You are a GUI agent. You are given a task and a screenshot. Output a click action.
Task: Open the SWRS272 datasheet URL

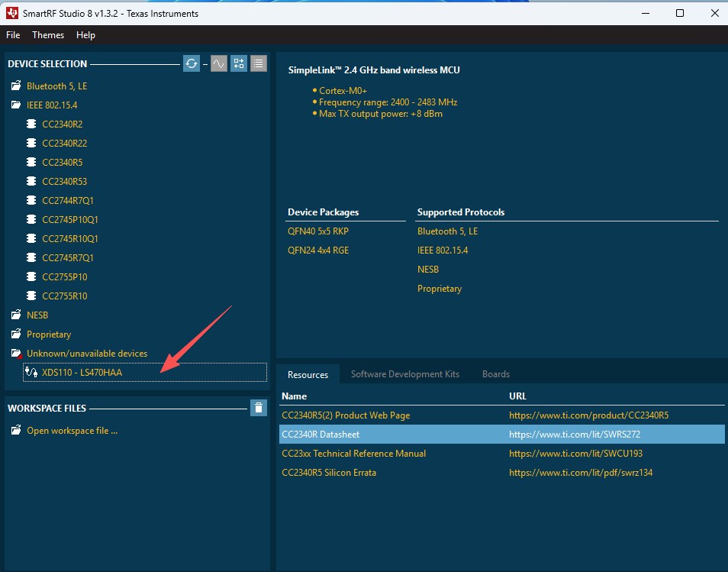point(575,434)
